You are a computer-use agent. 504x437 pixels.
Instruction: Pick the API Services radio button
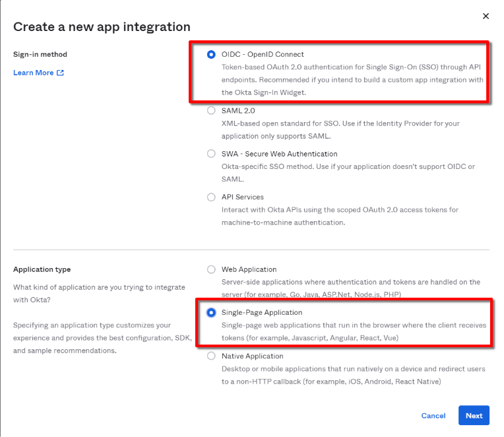(x=211, y=197)
